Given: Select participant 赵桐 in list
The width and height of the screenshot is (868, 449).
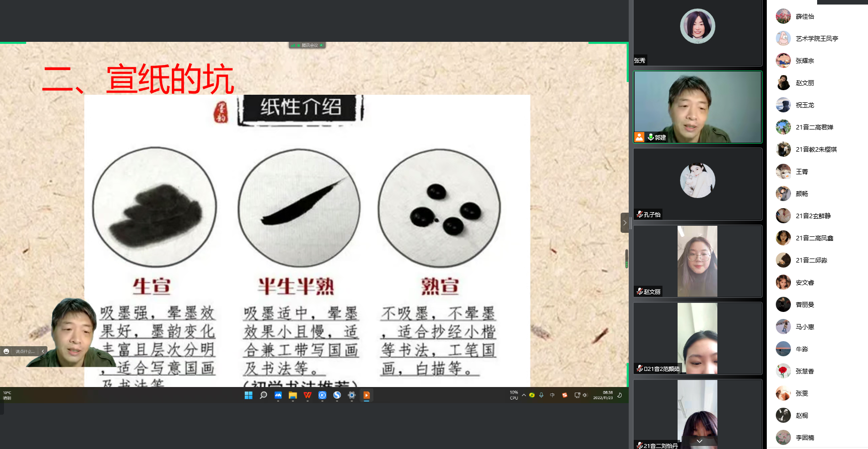Looking at the screenshot, I should click(817, 416).
